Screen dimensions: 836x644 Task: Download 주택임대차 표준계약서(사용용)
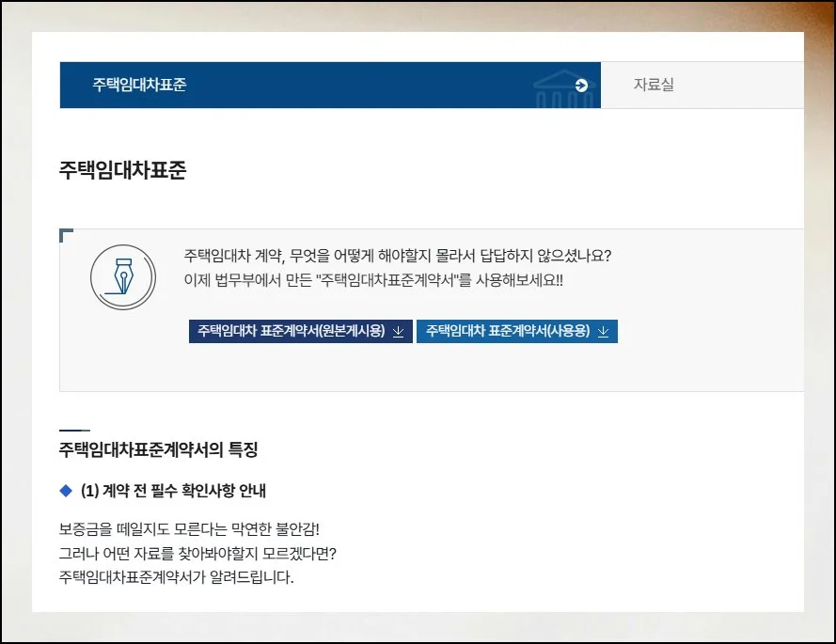click(x=508, y=331)
